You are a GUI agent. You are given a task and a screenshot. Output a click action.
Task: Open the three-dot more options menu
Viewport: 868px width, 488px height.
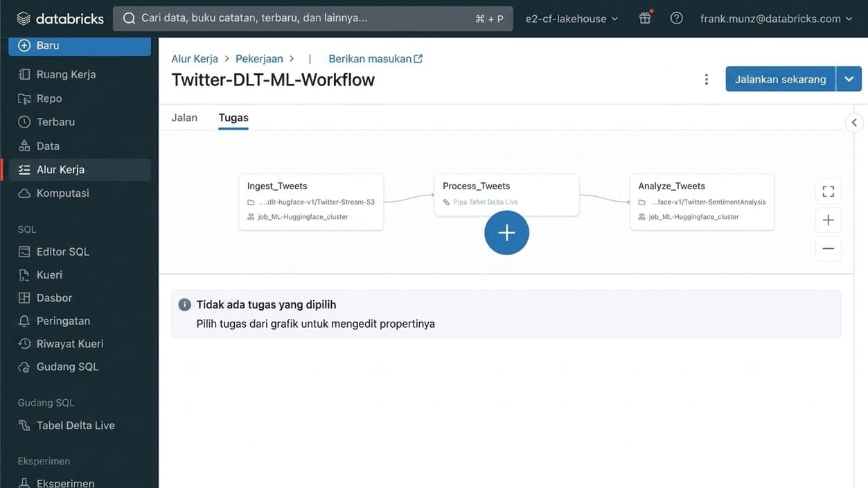point(707,79)
